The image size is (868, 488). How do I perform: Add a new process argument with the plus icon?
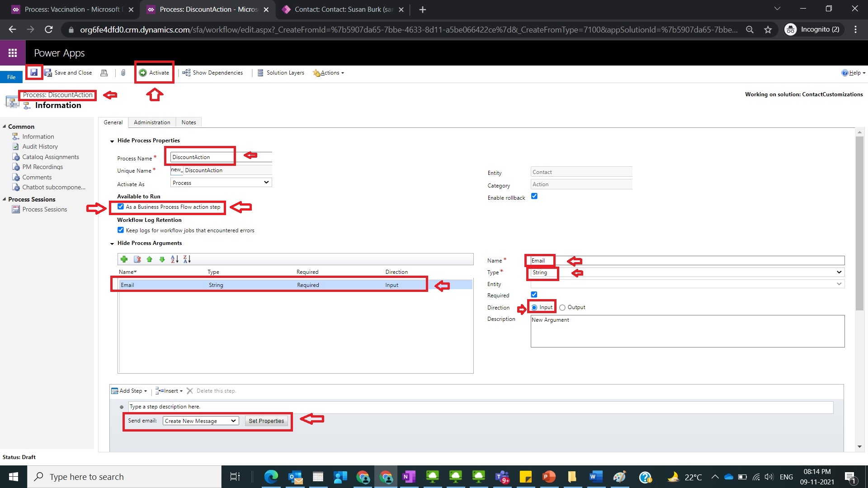click(x=124, y=259)
